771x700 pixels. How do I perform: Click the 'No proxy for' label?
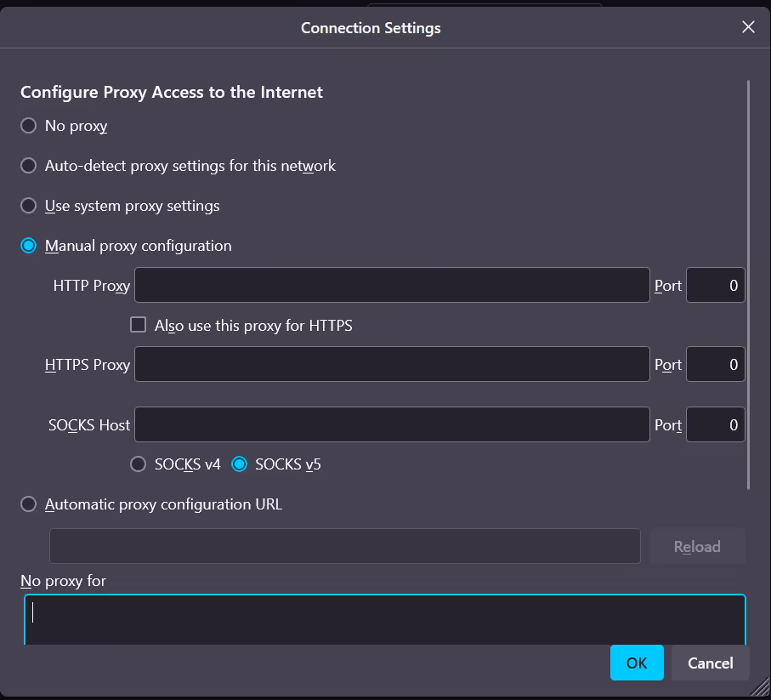64,581
